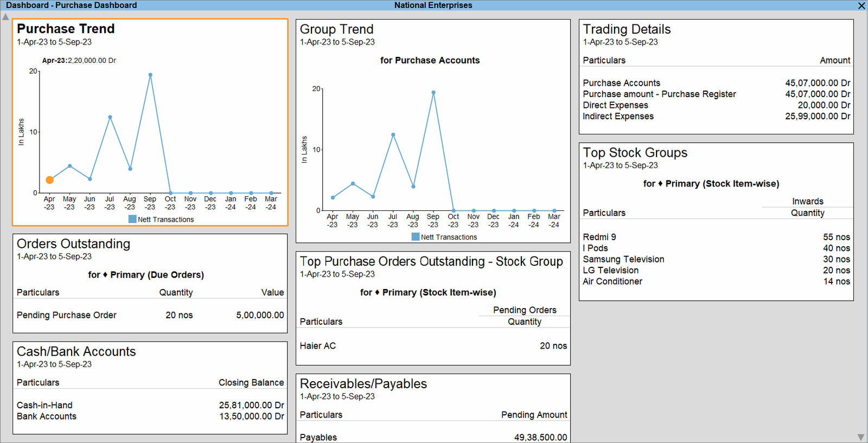
Task: Open the Payables row
Action: tap(433, 437)
